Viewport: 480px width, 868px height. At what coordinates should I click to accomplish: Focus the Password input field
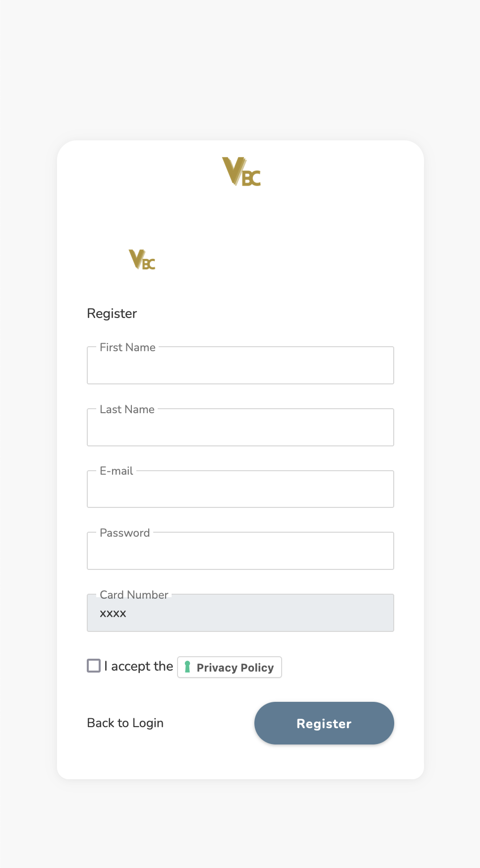240,551
